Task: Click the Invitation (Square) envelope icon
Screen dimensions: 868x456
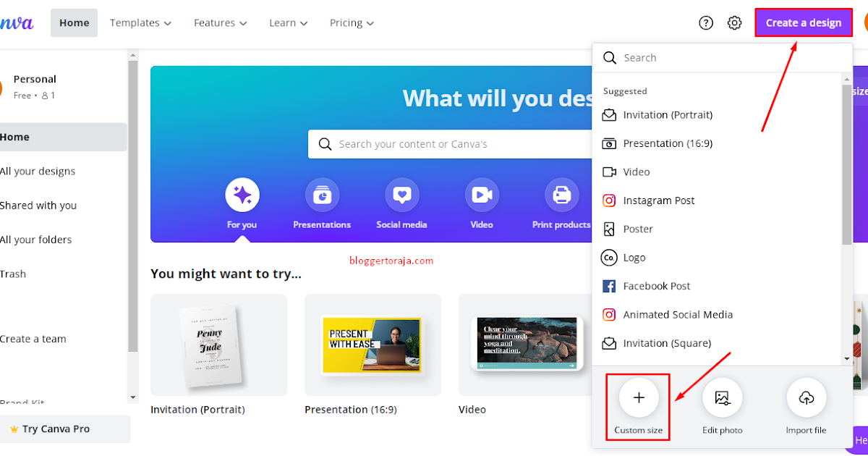Action: click(x=610, y=343)
